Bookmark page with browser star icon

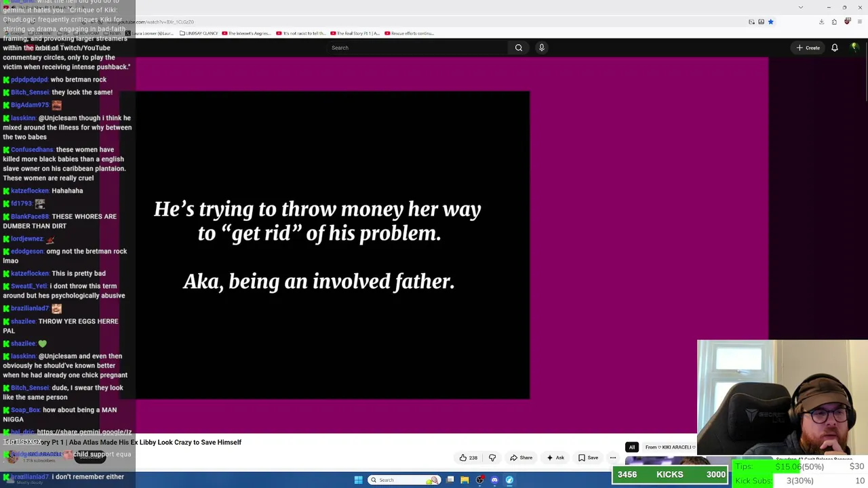point(770,22)
